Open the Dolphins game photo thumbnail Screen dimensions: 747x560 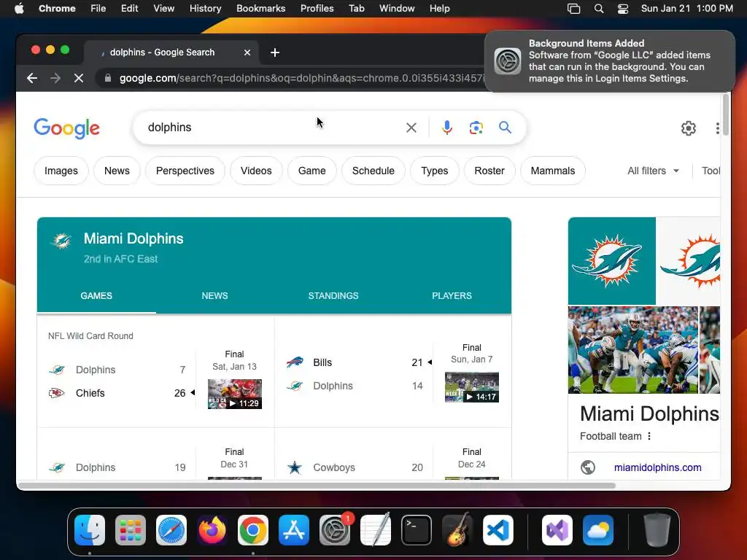[632, 350]
